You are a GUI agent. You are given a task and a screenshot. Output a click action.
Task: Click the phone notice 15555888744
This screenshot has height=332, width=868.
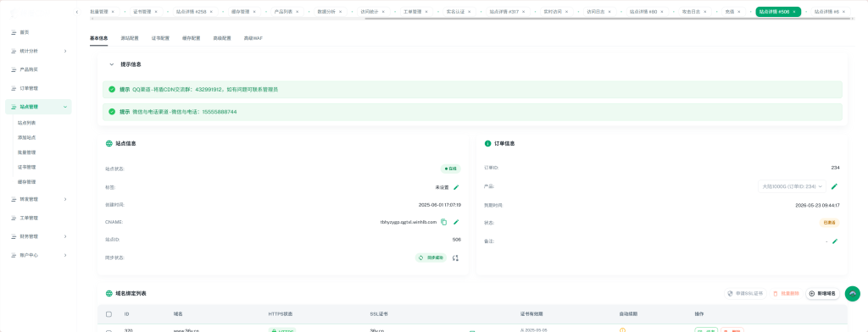click(472, 112)
